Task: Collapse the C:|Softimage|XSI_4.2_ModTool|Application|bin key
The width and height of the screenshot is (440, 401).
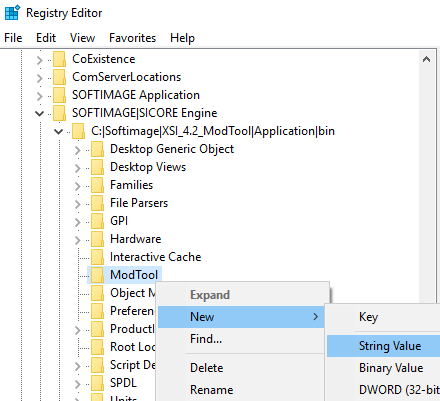Action: [59, 132]
